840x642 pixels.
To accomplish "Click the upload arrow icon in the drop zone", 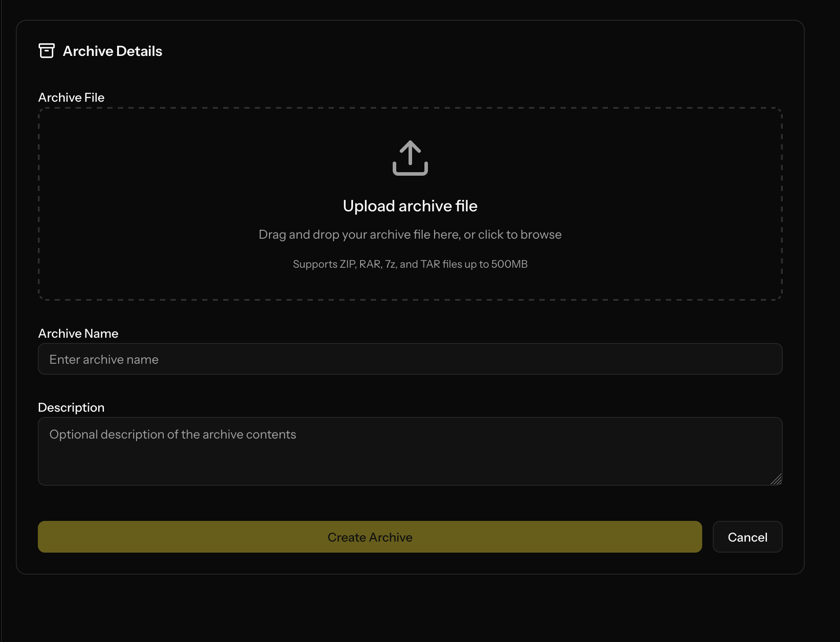I will click(410, 158).
